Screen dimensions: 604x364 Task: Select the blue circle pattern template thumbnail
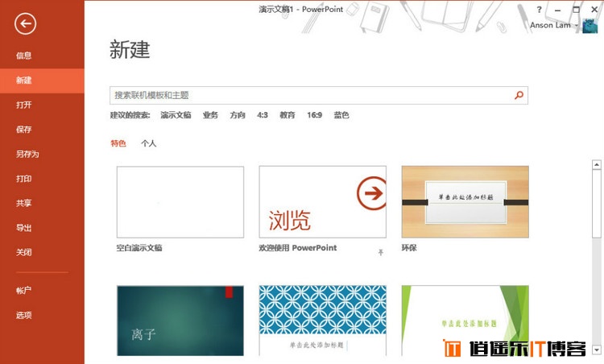click(323, 321)
